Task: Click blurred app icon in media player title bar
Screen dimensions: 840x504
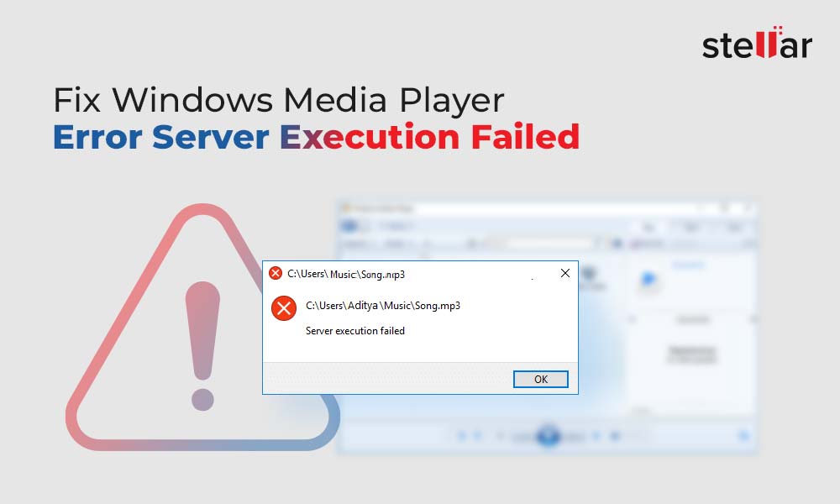Action: (345, 207)
